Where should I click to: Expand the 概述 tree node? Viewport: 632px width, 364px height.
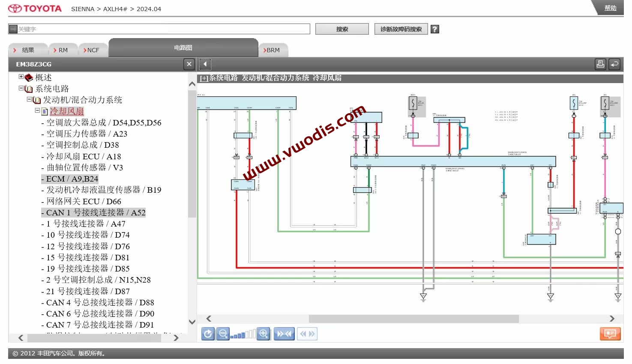coord(21,77)
